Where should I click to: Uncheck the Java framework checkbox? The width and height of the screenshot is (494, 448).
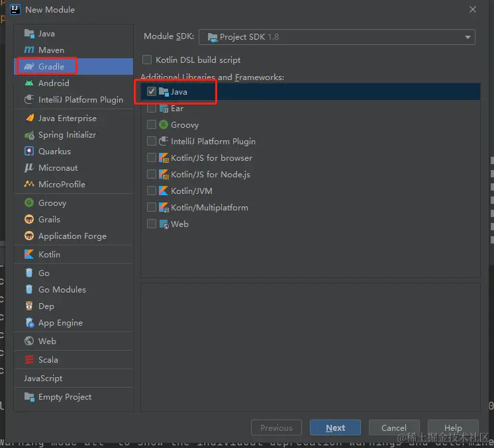pyautogui.click(x=152, y=91)
